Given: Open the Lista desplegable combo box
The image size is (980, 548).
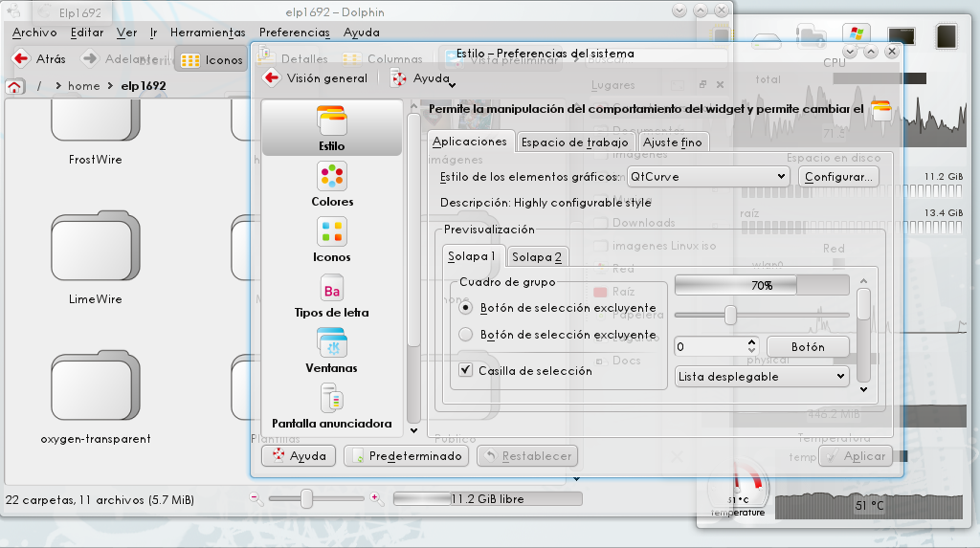Looking at the screenshot, I should click(x=762, y=377).
